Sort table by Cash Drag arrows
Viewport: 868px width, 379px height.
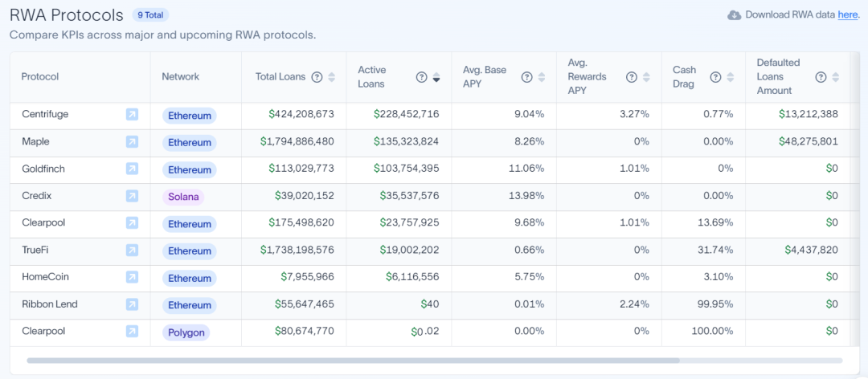click(730, 77)
